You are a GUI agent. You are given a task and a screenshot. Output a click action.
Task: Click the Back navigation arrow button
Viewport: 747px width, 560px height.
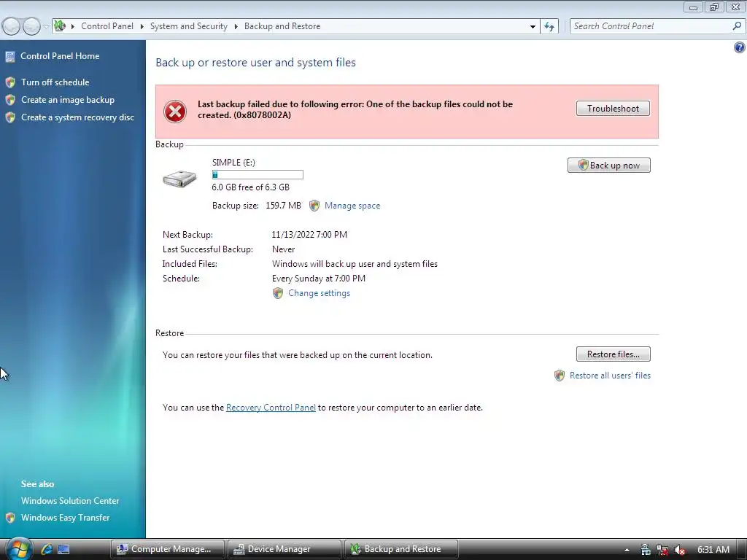coord(12,26)
